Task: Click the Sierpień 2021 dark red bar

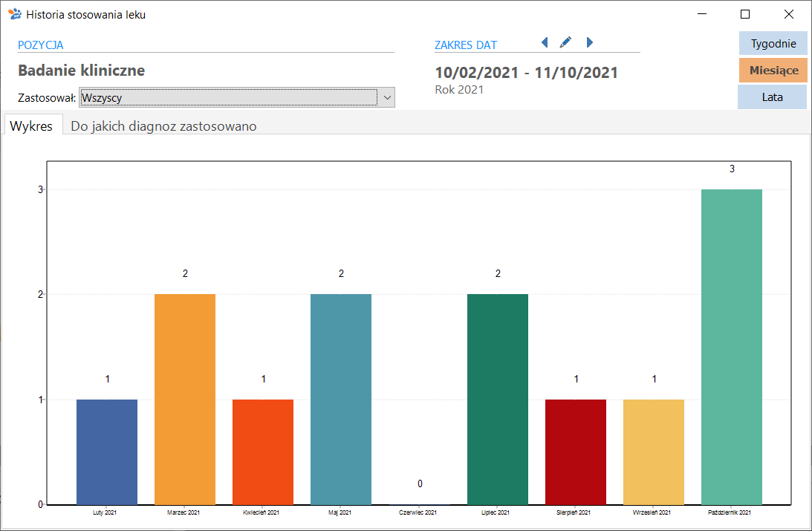Action: click(576, 452)
